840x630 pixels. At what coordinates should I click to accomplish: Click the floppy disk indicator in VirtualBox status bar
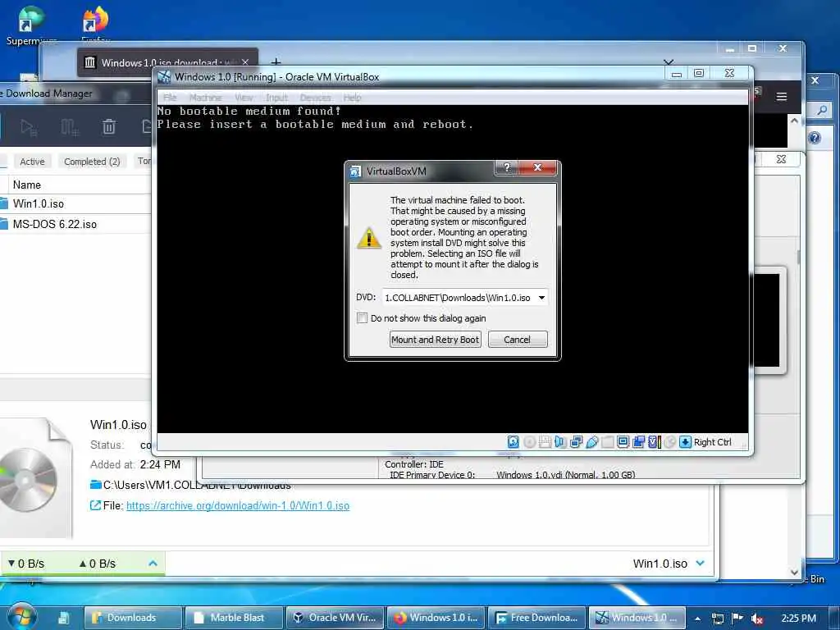click(x=545, y=442)
